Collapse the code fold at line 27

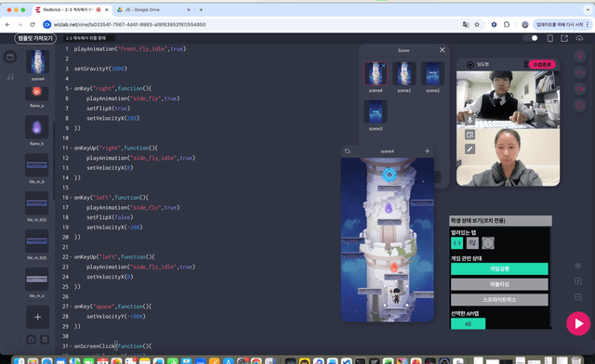tap(71, 306)
